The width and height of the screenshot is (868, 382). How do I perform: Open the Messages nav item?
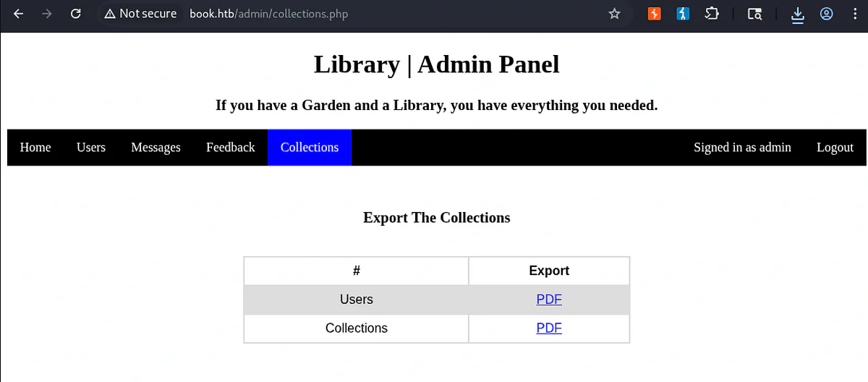tap(156, 148)
